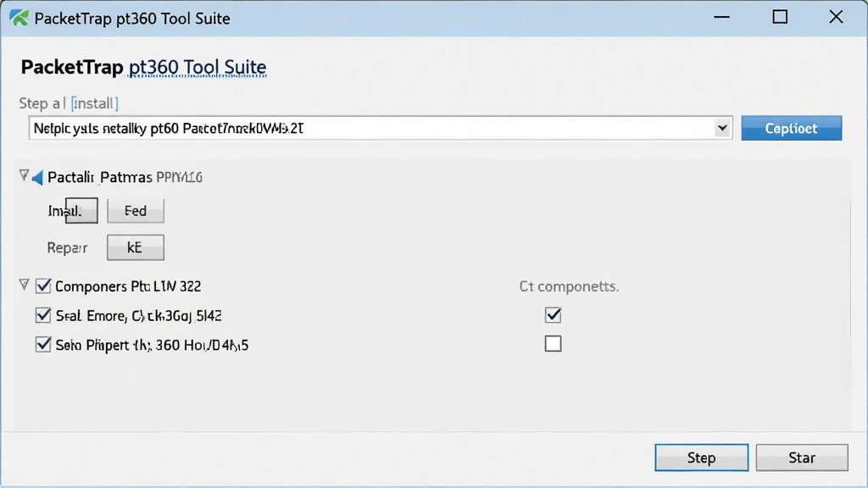Collapse the Componers Pto LTW 322 section
The height and width of the screenshot is (488, 868).
[x=24, y=285]
